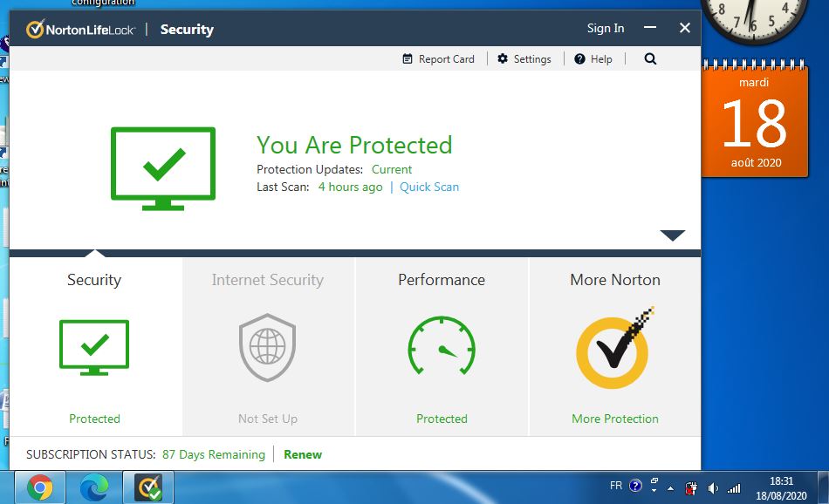This screenshot has height=504, width=829.
Task: Click 'Not Set Up' under Internet Security
Action: click(x=268, y=419)
